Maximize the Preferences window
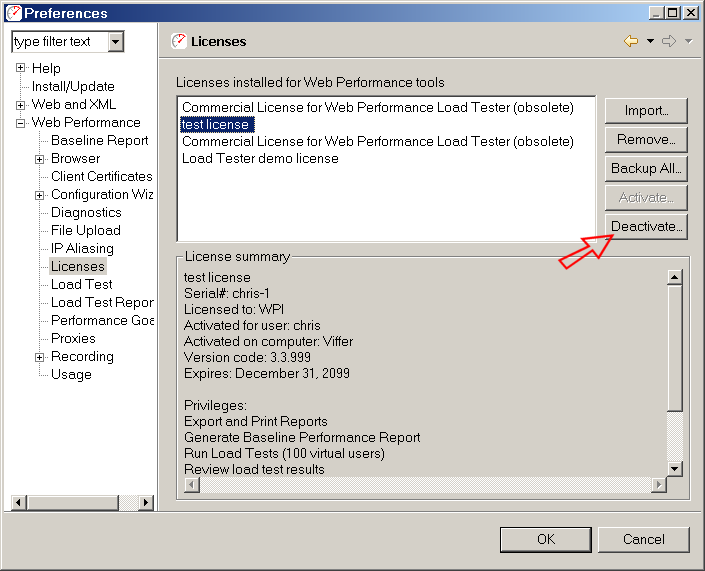The image size is (705, 571). tap(673, 13)
